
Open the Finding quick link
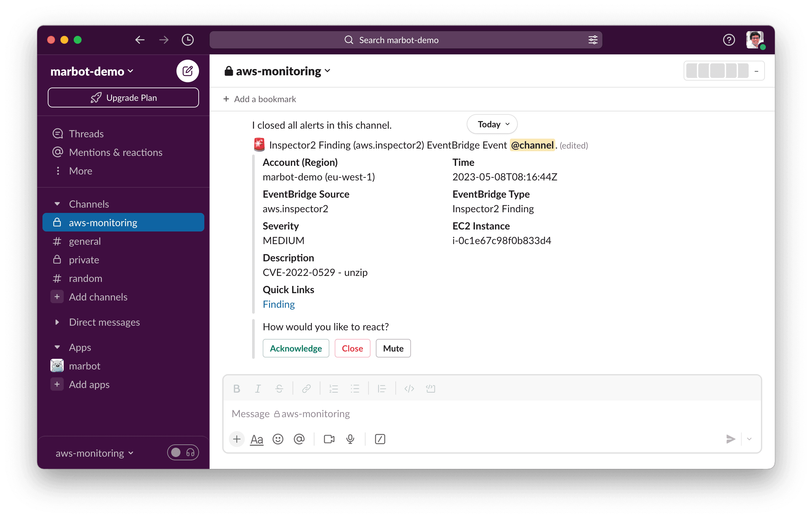click(279, 304)
